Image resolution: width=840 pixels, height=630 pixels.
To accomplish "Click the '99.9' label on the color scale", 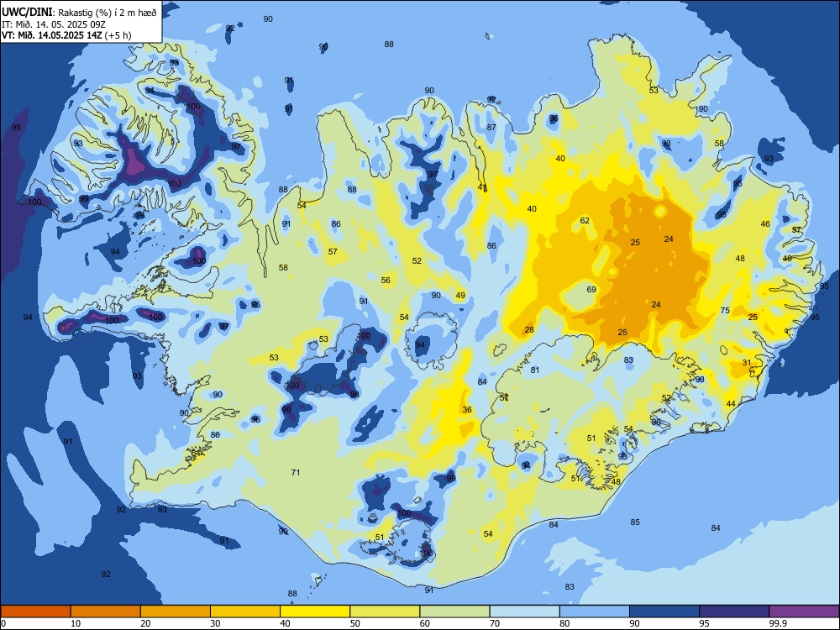I will click(778, 623).
